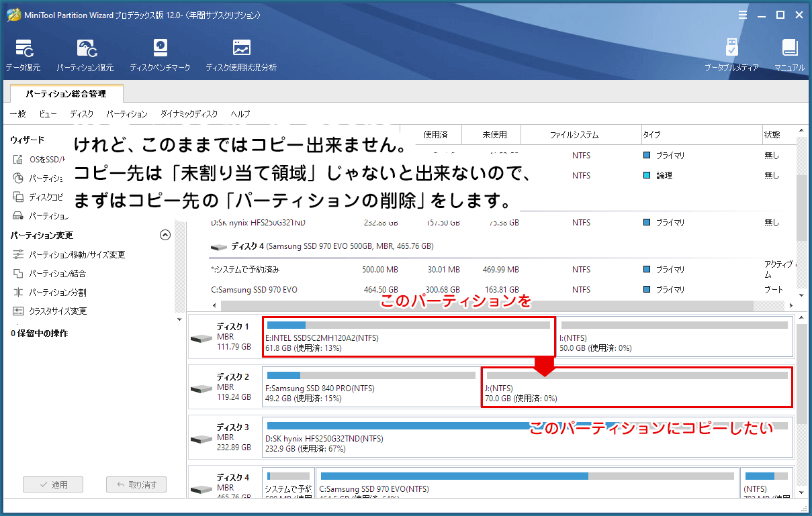
Task: Open the マニュアル manual
Action: 789,56
